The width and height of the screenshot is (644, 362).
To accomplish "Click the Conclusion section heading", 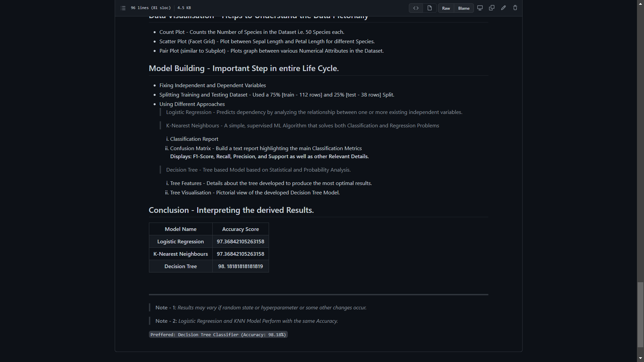I will [231, 210].
